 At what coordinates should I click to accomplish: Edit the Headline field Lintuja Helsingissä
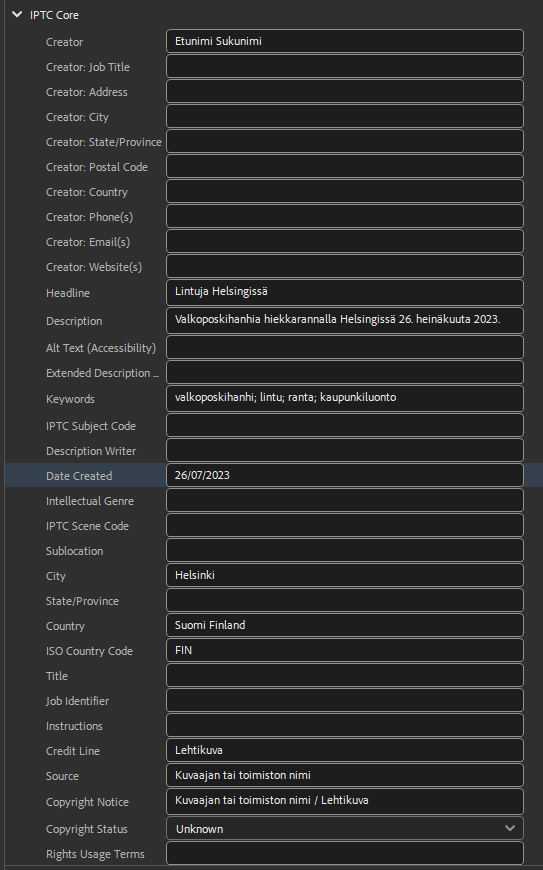345,292
